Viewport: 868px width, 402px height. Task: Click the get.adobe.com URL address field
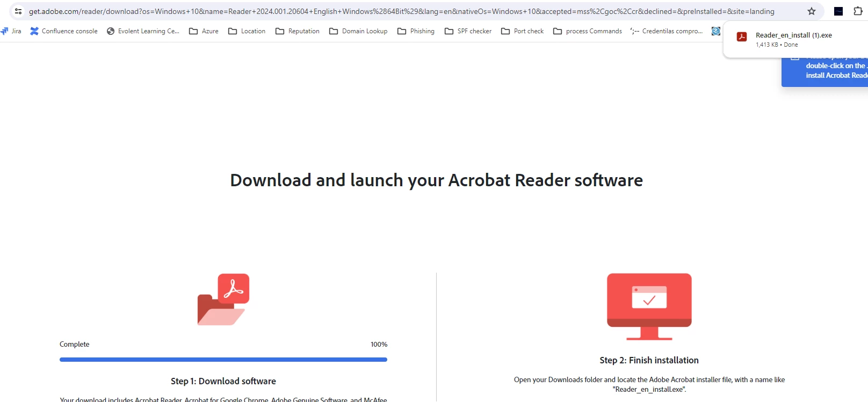coord(401,11)
